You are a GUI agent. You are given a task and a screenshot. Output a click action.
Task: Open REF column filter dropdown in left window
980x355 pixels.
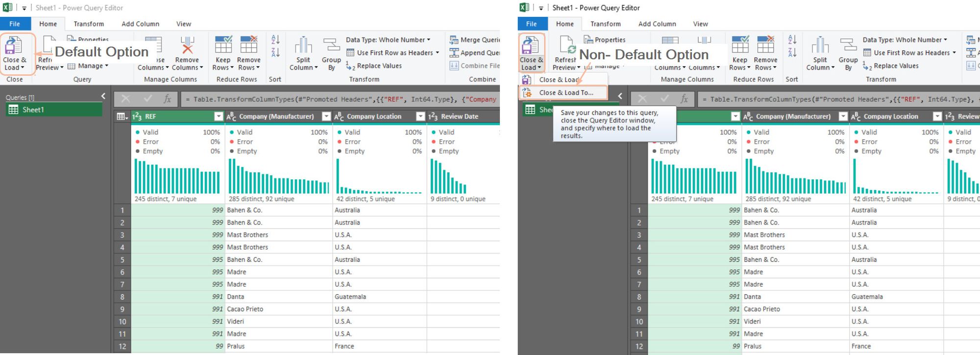click(x=219, y=116)
